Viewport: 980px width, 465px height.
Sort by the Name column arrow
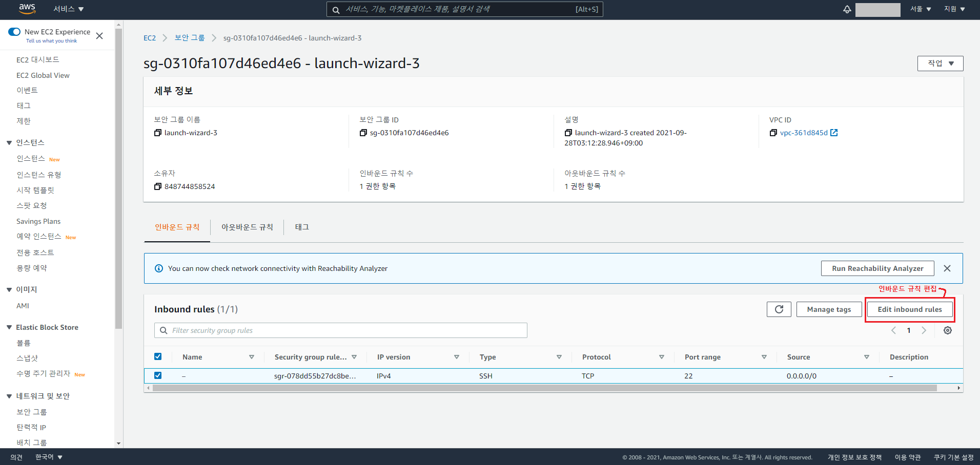(x=252, y=357)
